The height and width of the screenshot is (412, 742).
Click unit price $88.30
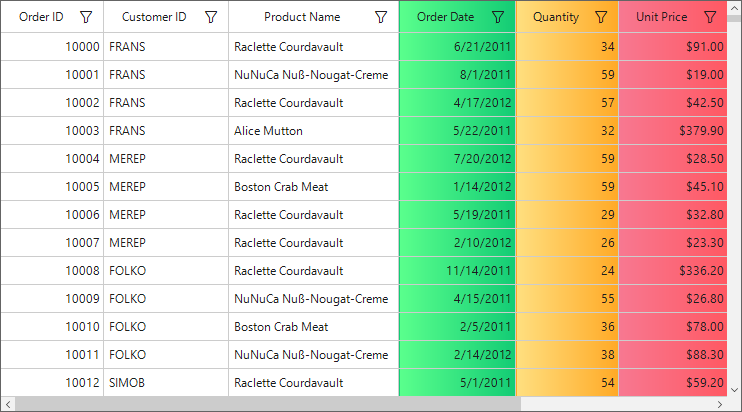click(673, 354)
